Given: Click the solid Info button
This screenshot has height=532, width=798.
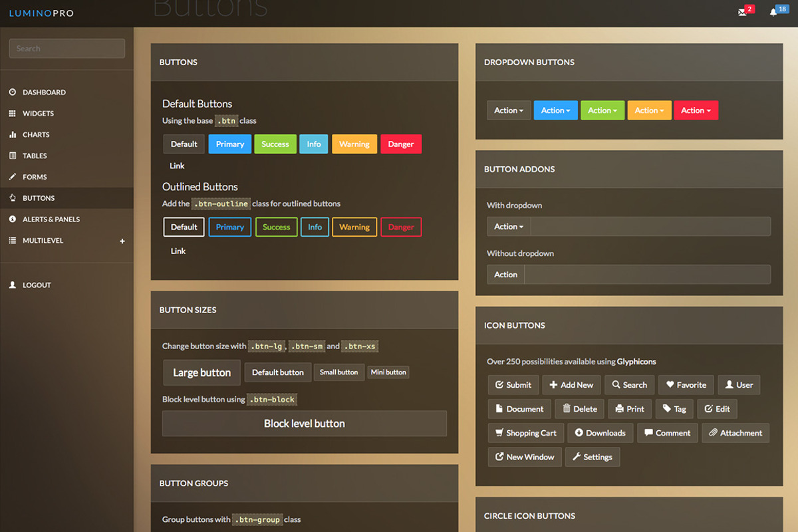Looking at the screenshot, I should tap(314, 144).
